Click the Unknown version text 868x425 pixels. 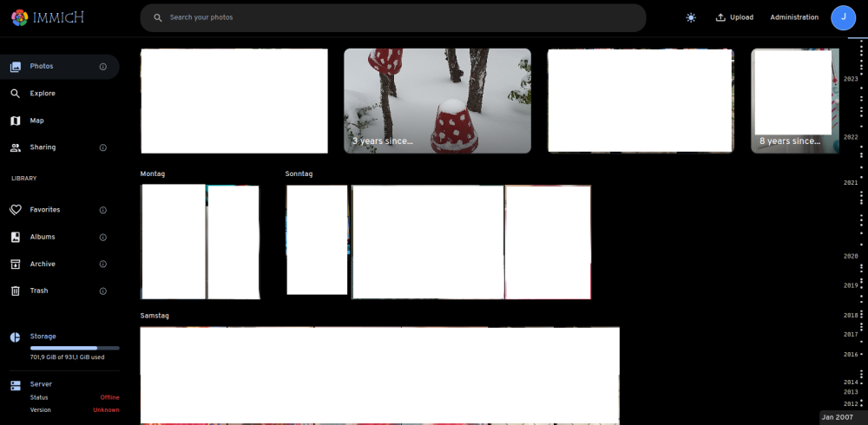106,410
